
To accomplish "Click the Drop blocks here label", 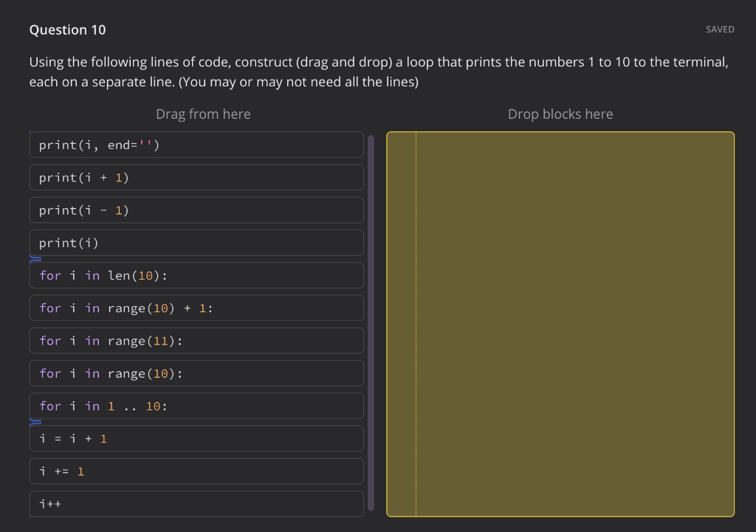I will pyautogui.click(x=560, y=114).
